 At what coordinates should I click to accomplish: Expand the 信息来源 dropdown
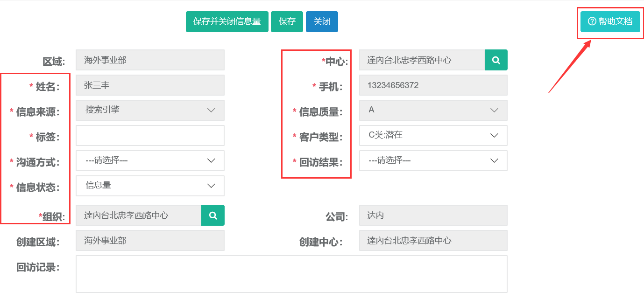(x=150, y=110)
